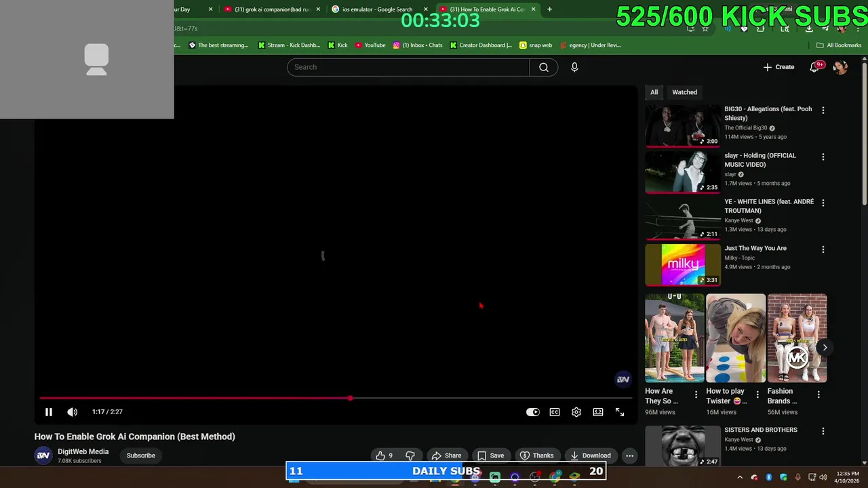The width and height of the screenshot is (868, 488).
Task: Open the BIG30 Allegations video thumbnail
Action: (683, 125)
